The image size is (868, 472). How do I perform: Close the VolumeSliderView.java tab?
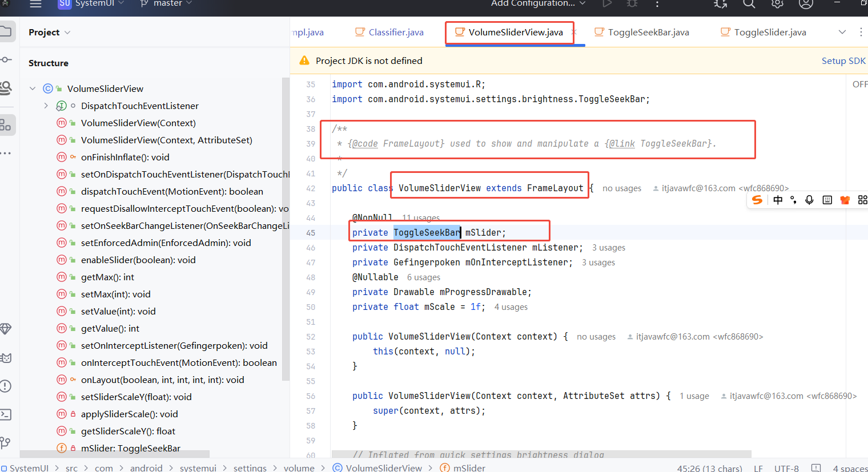tap(574, 32)
